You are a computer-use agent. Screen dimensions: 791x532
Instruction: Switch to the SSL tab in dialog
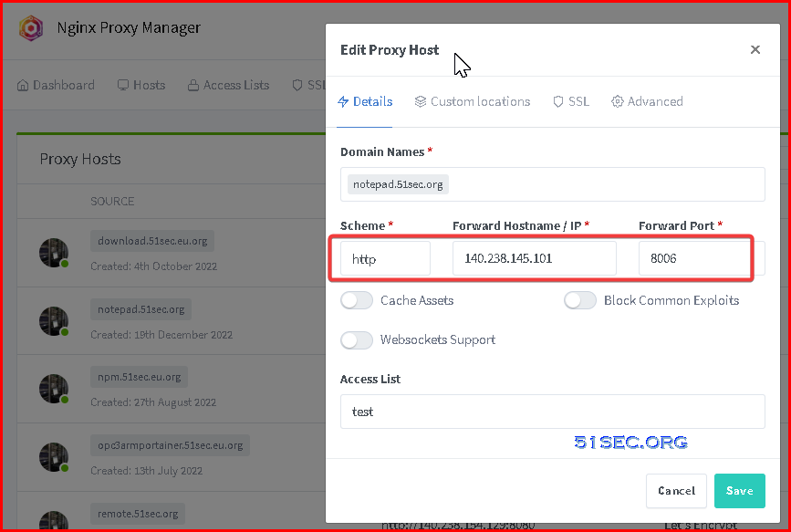(x=571, y=101)
